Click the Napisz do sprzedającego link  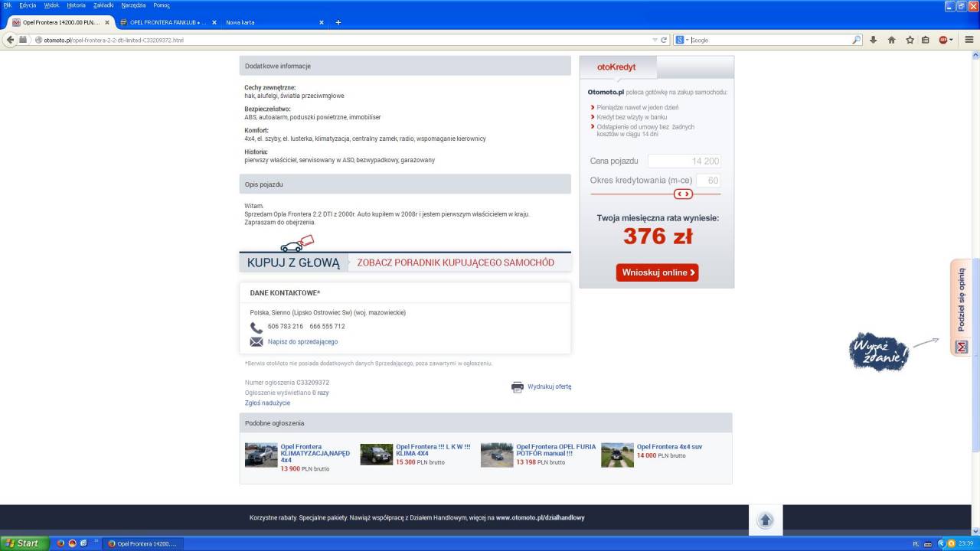302,342
